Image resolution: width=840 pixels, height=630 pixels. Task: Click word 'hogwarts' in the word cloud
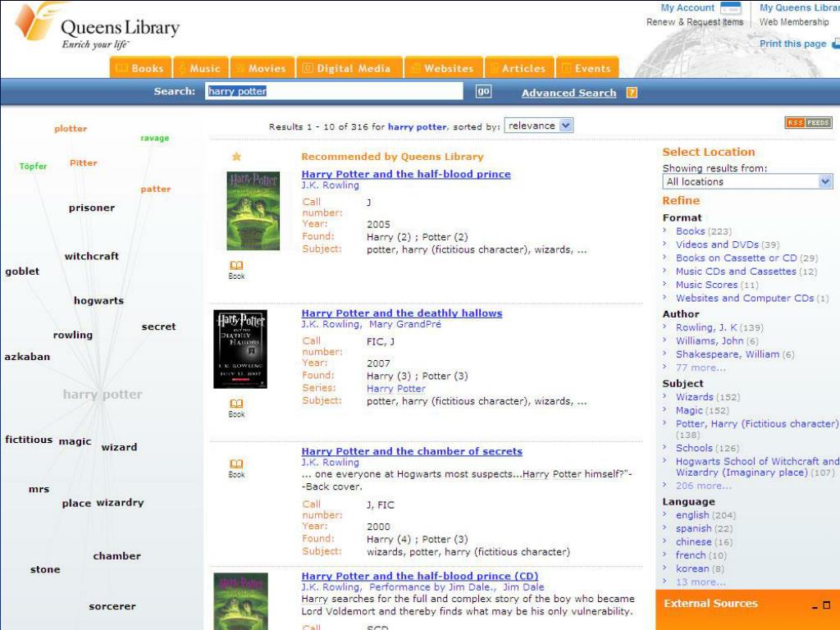(98, 300)
